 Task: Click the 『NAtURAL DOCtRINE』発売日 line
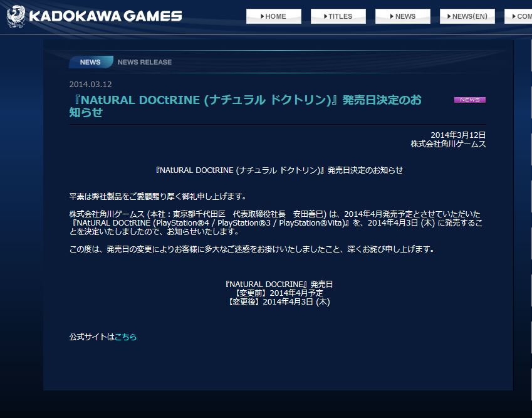(279, 284)
